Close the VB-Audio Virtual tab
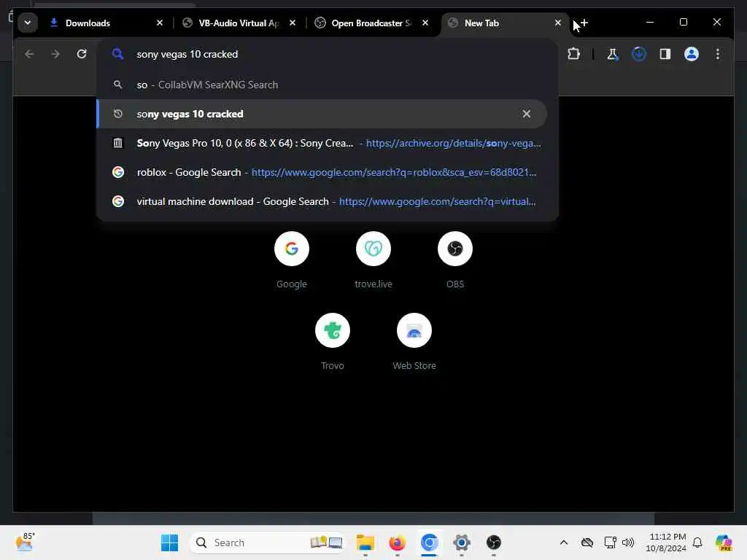 tap(293, 23)
